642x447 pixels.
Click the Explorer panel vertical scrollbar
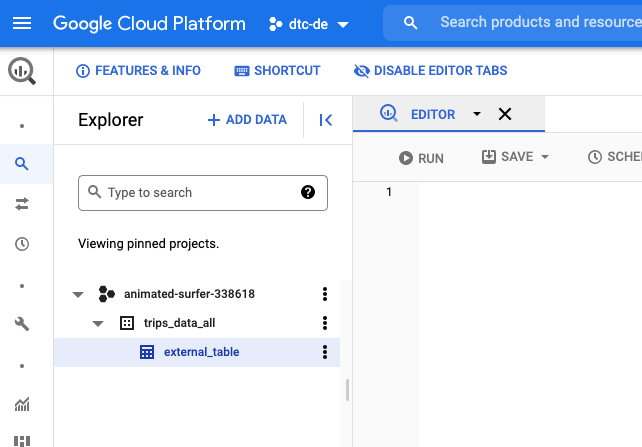click(x=347, y=390)
